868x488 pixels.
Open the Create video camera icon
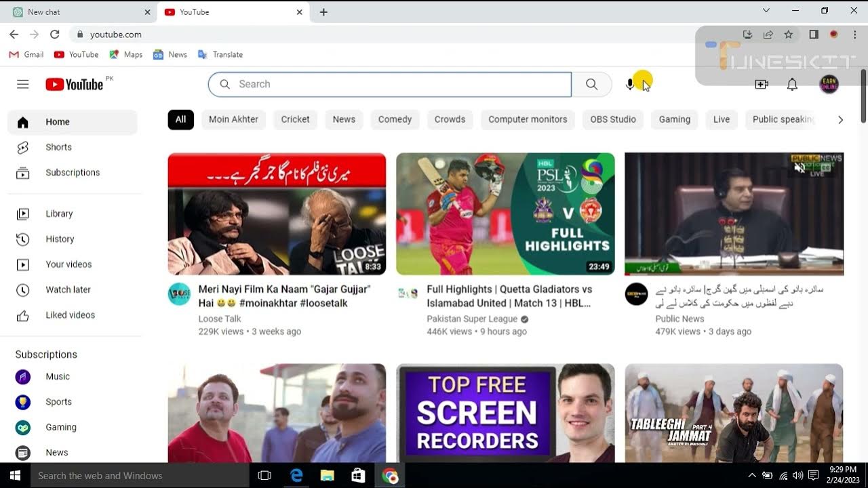point(762,84)
